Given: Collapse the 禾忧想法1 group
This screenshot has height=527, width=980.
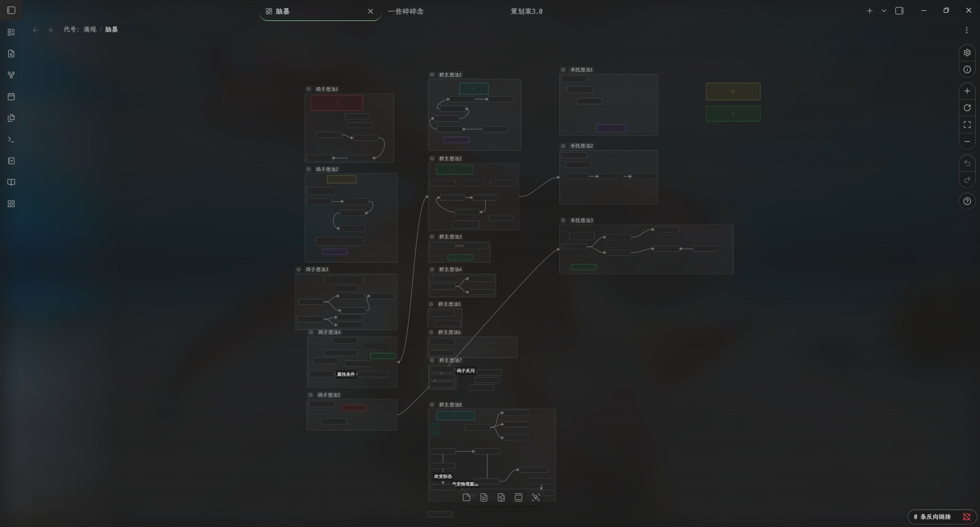Looking at the screenshot, I should point(563,70).
